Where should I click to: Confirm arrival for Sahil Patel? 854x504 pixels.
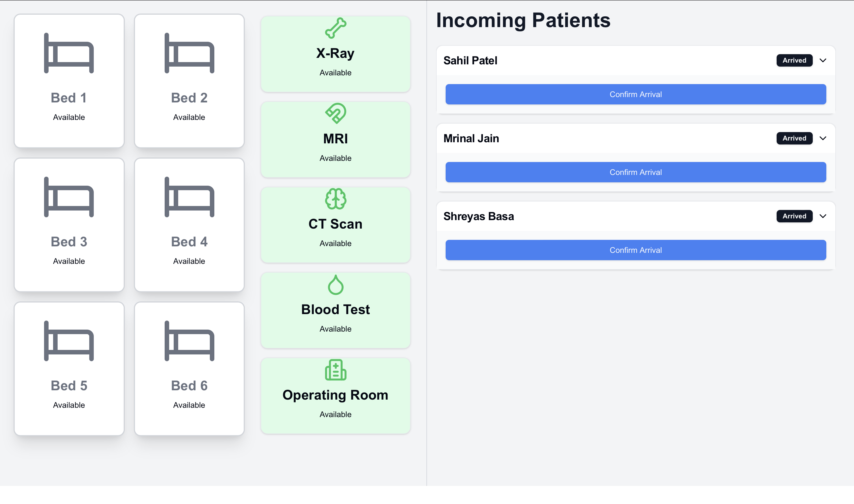point(635,95)
